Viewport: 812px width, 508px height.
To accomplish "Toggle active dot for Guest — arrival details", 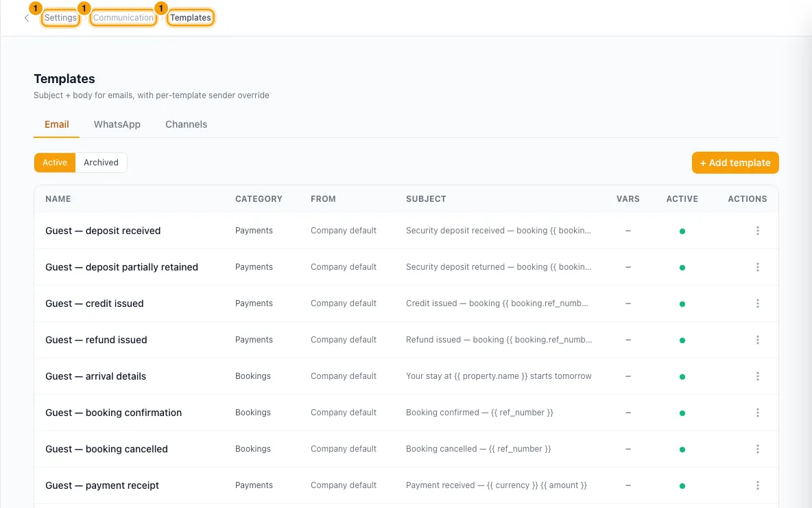I will [682, 377].
